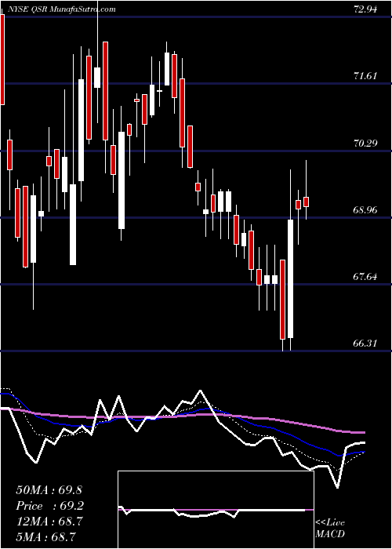Click the NYSE QSR MunafaSutra.com title
The image size is (392, 549).
(63, 9)
